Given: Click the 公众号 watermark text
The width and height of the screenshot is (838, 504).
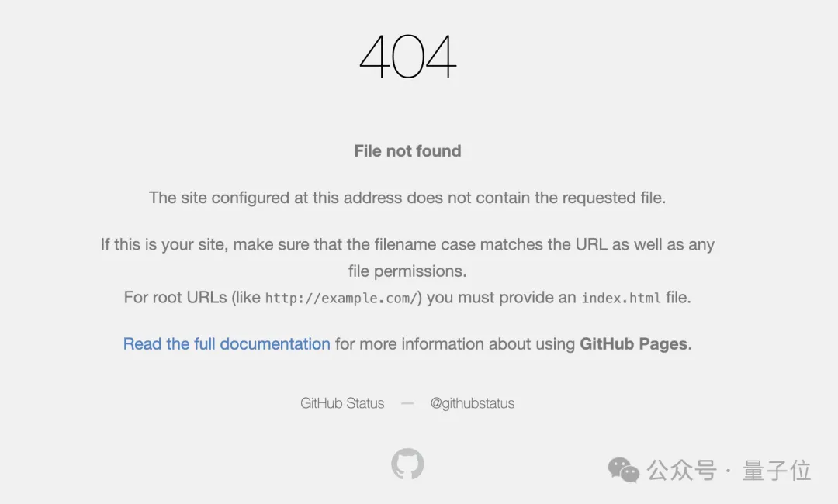Looking at the screenshot, I should [x=681, y=470].
